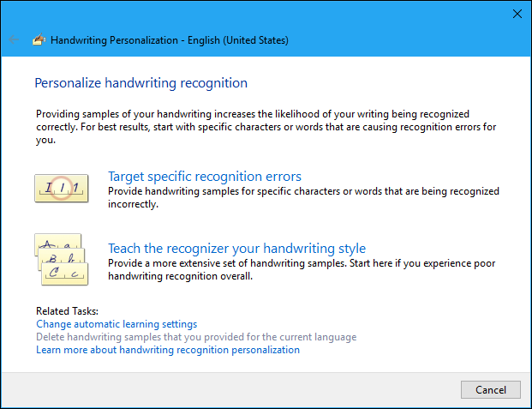Click the Target specific recognition errors icon
532x409 pixels.
pyautogui.click(x=62, y=188)
